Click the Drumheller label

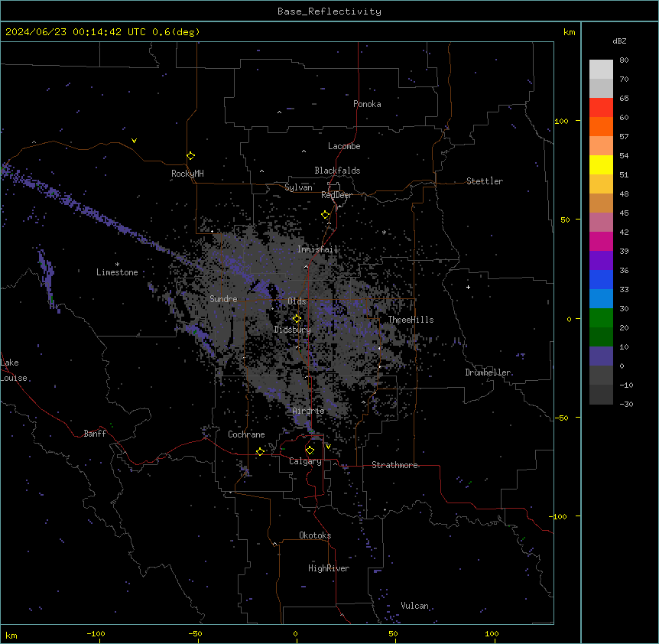488,372
